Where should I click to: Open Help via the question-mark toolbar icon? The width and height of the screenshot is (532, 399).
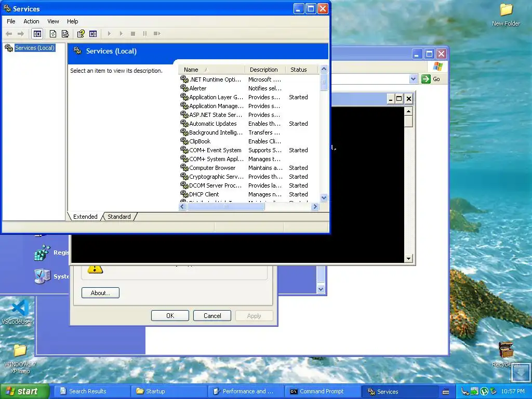tap(81, 34)
